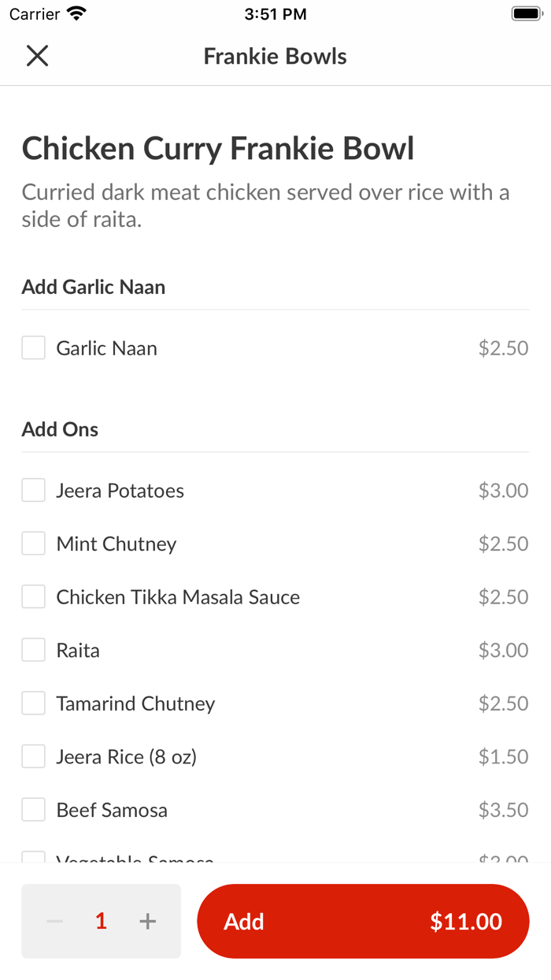
Task: Tap the plus icon to increase quantity
Action: pyautogui.click(x=147, y=920)
